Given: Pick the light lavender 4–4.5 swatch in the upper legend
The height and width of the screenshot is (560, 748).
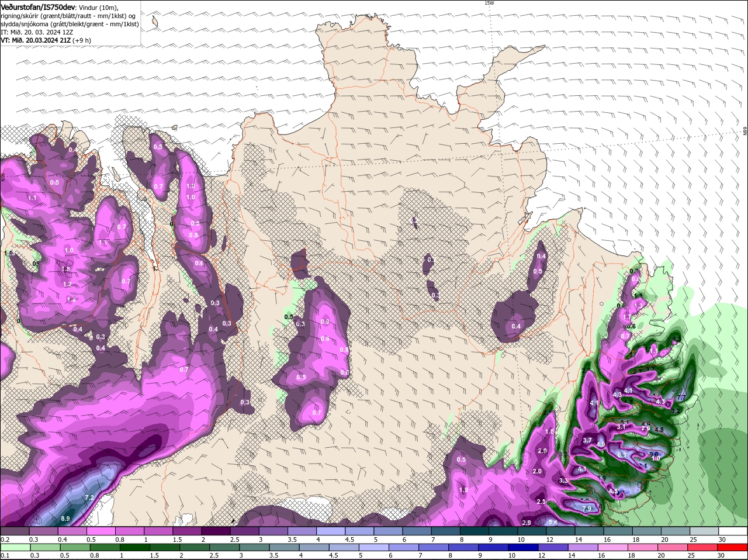Looking at the screenshot, I should point(331,531).
